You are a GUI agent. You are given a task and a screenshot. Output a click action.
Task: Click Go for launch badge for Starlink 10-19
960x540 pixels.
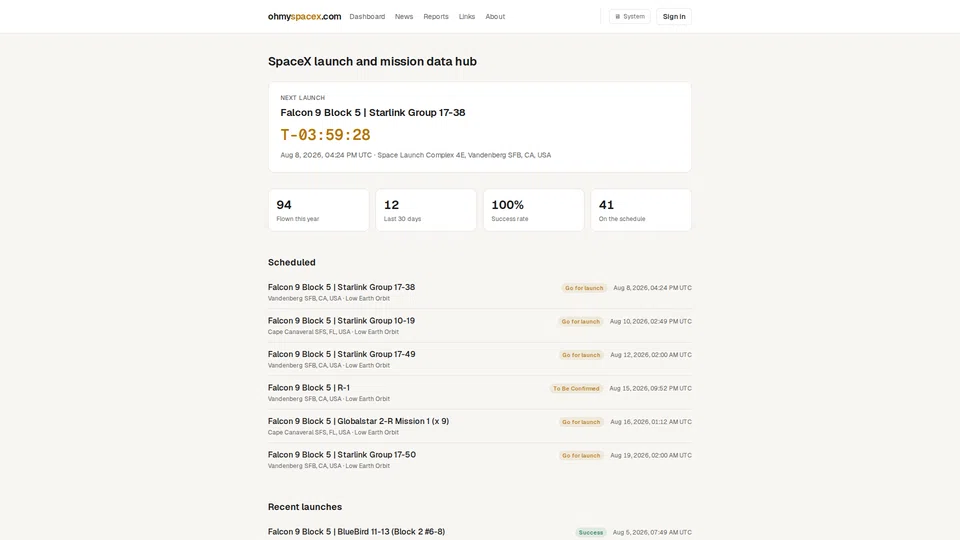(580, 321)
